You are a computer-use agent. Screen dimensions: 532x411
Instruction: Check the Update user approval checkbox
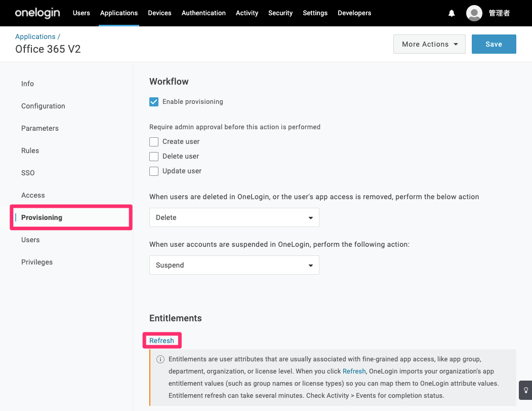[154, 171]
